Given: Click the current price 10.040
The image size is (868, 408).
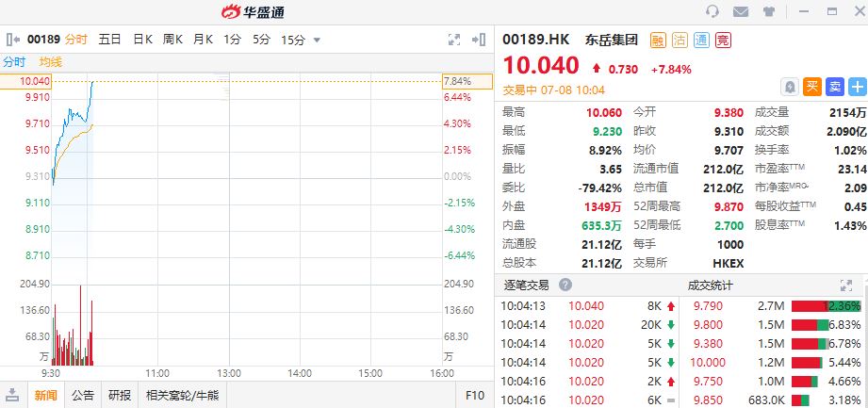Looking at the screenshot, I should pos(541,65).
